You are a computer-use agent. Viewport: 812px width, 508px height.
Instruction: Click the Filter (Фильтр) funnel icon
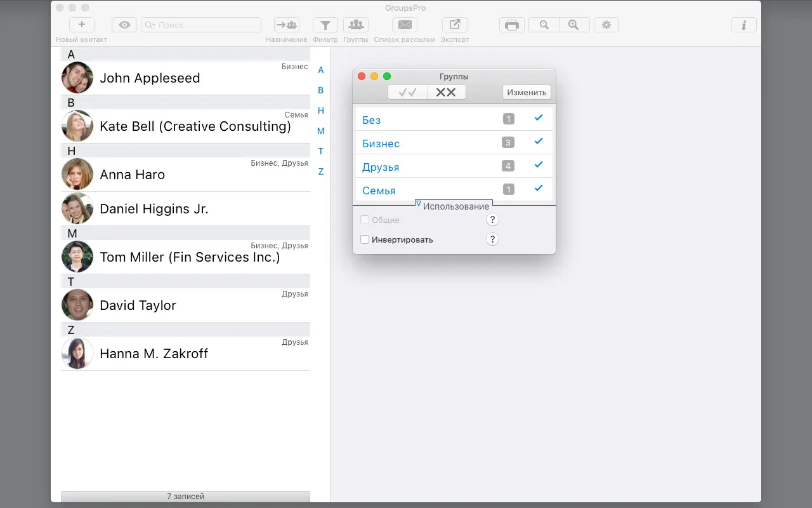[325, 25]
